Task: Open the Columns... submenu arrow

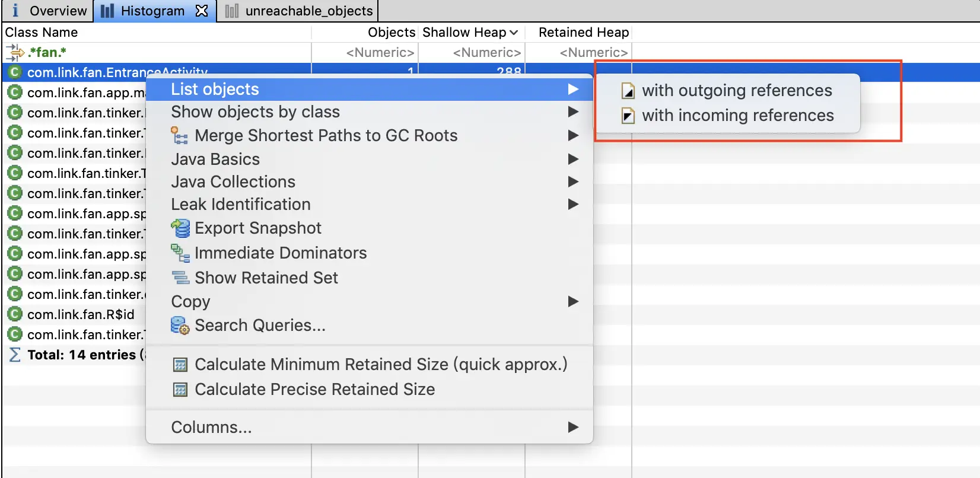Action: (572, 427)
